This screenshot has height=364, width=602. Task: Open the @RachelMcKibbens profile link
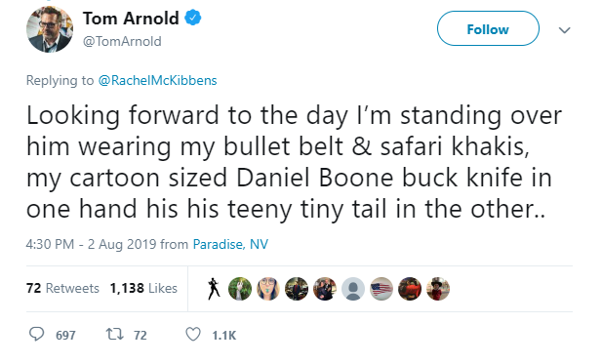[157, 80]
